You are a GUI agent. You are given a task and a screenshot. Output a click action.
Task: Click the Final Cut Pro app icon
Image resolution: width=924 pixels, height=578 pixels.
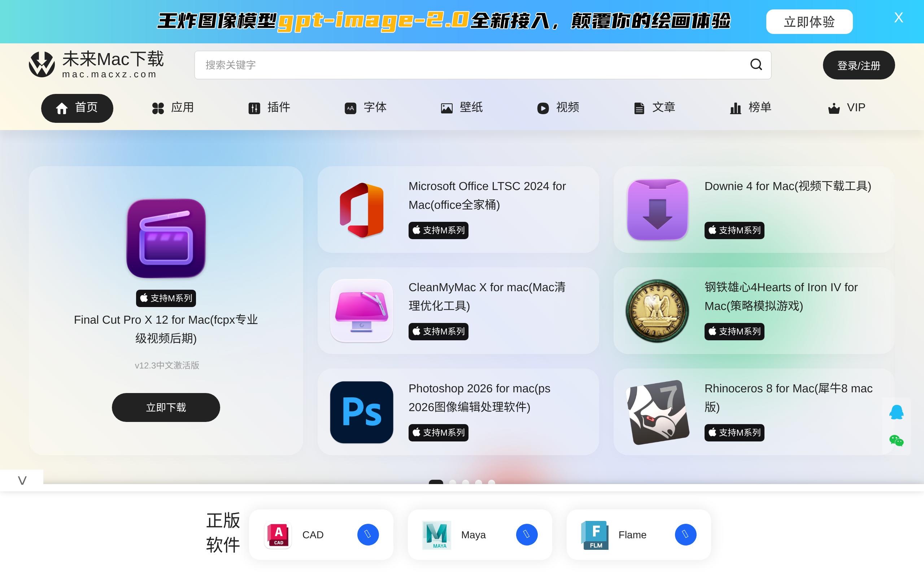pos(166,238)
